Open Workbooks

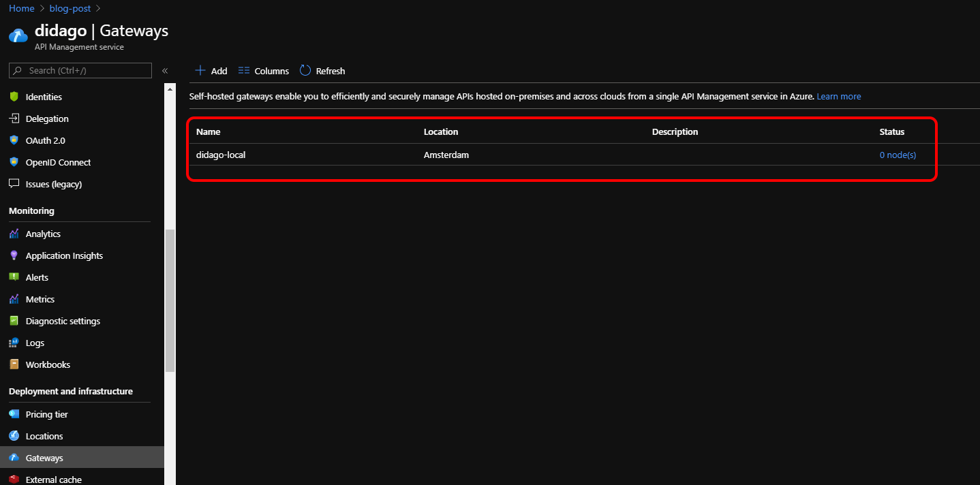point(48,364)
